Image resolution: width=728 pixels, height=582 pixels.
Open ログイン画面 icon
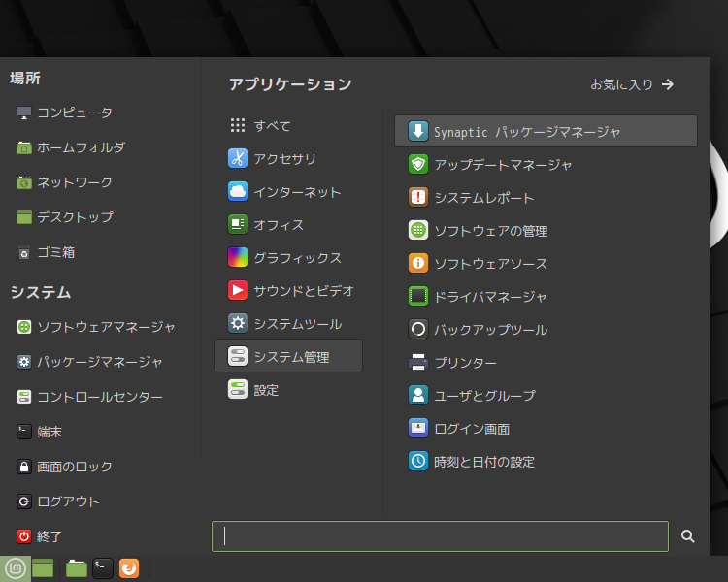click(418, 428)
